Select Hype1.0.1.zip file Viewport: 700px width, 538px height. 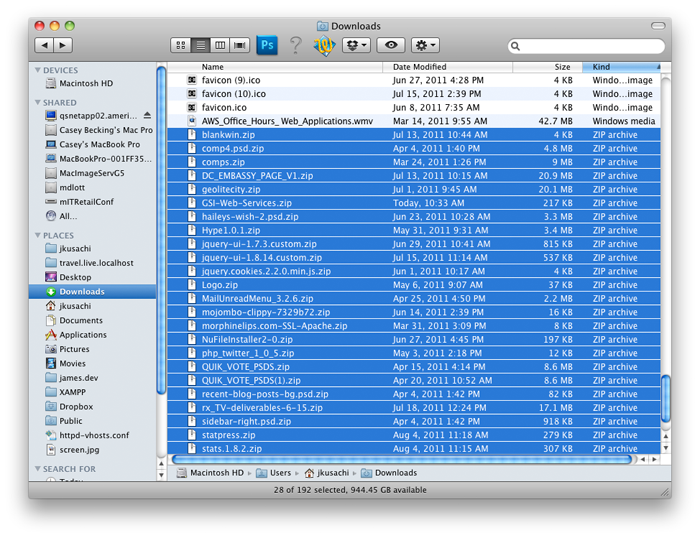(414, 230)
